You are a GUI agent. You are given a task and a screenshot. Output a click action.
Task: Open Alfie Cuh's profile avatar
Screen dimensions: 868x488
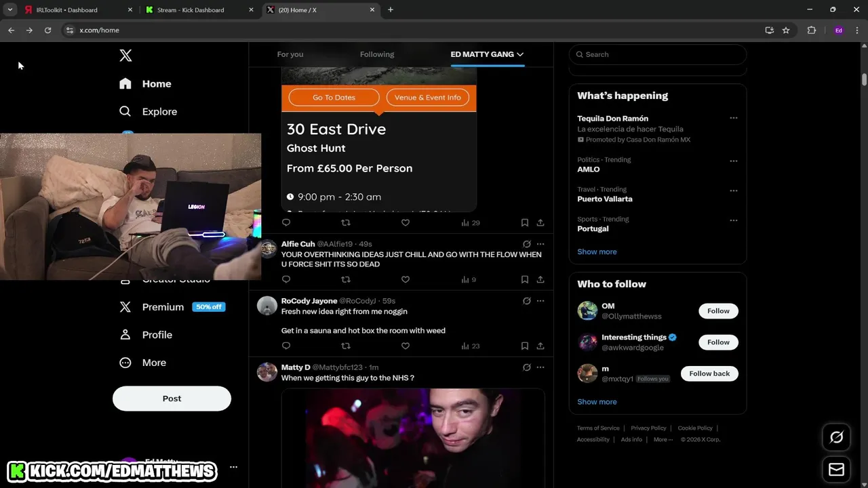(267, 249)
